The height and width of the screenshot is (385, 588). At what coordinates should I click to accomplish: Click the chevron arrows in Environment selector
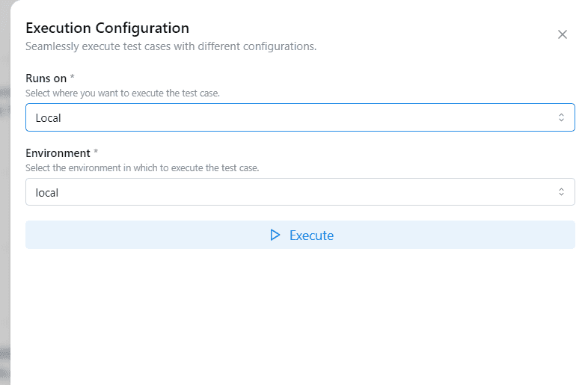point(561,192)
